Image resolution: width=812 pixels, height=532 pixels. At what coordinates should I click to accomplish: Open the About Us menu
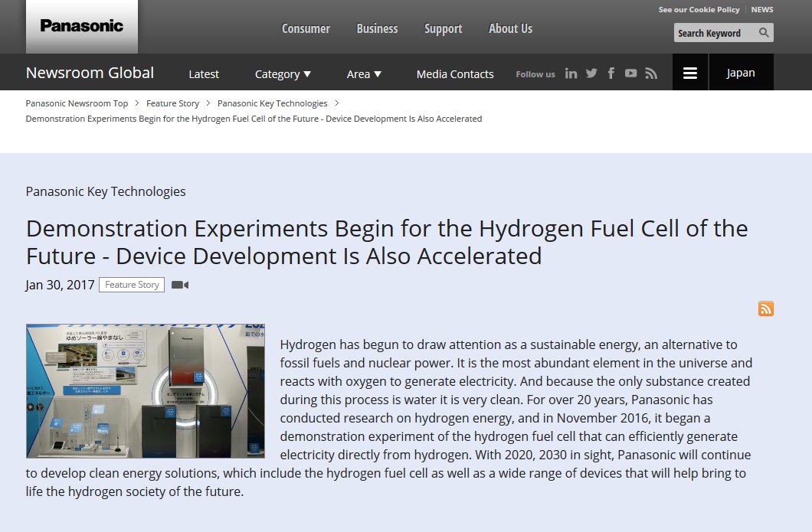tap(510, 28)
